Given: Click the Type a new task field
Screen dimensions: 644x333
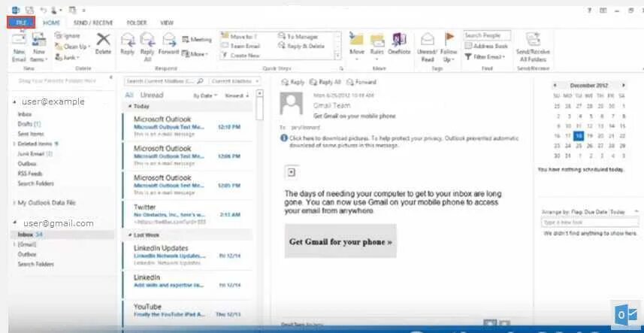Looking at the screenshot, I should click(x=590, y=223).
